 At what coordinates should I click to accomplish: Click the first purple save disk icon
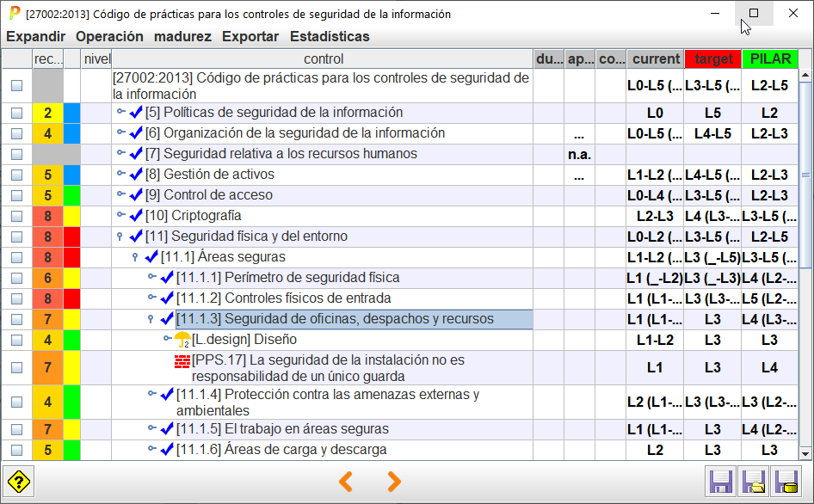tap(719, 482)
